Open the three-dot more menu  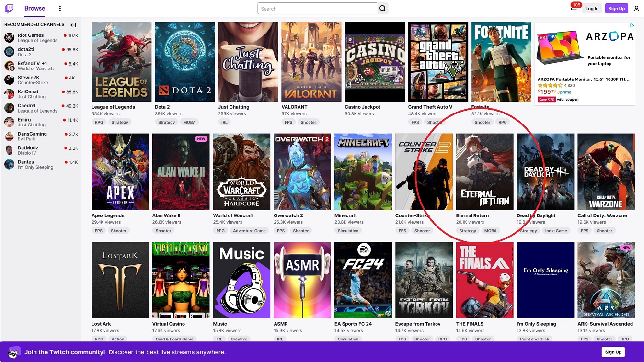[x=60, y=8]
